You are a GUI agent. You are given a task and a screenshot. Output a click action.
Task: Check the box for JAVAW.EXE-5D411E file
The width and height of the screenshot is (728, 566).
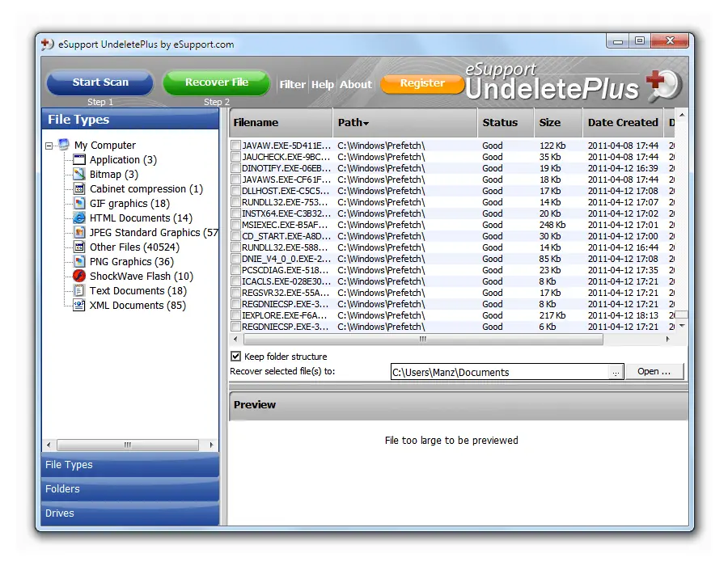(236, 146)
